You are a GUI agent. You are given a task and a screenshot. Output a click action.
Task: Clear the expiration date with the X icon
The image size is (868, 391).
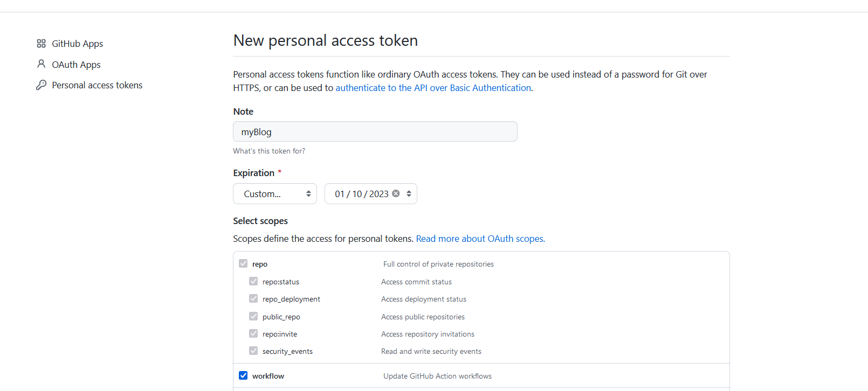pos(396,193)
